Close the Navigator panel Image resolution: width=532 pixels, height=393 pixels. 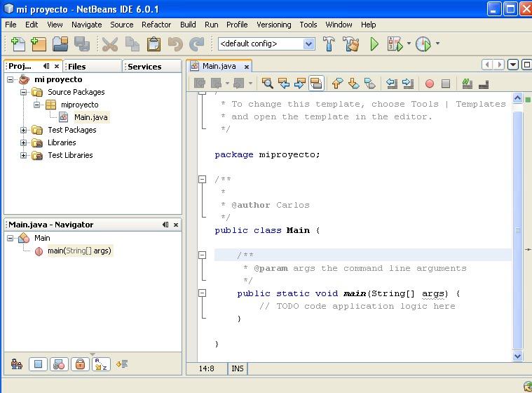point(176,225)
